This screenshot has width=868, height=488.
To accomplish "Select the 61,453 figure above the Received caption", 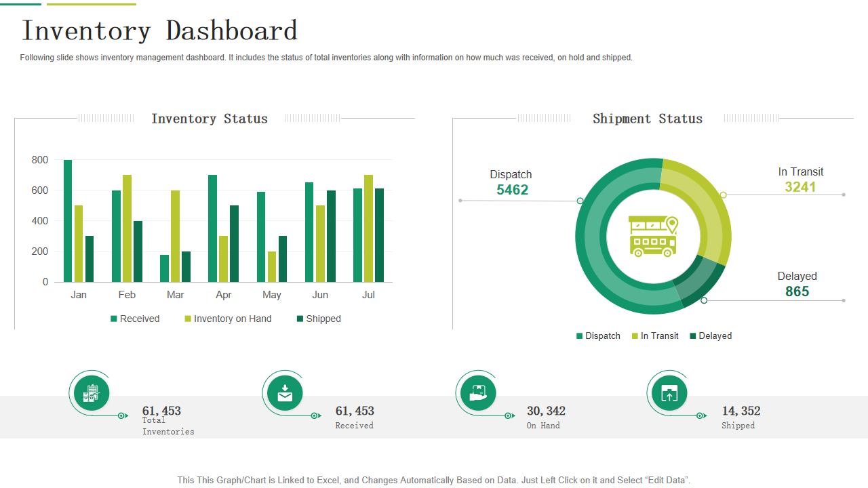I will pos(355,411).
